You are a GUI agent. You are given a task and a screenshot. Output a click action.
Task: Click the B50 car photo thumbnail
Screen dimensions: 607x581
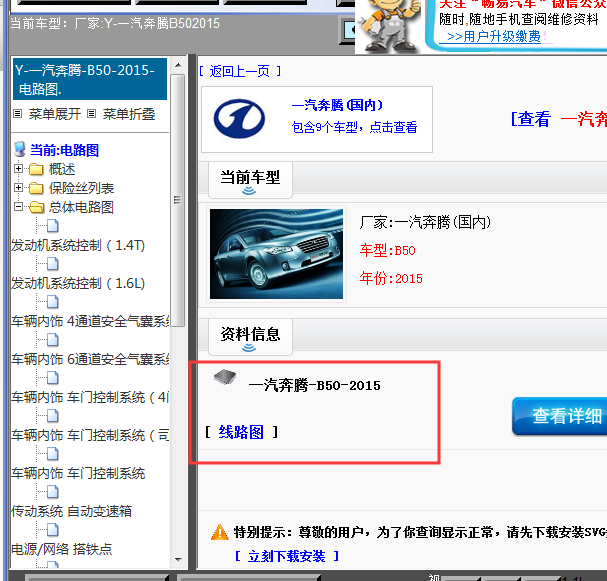[x=276, y=254]
